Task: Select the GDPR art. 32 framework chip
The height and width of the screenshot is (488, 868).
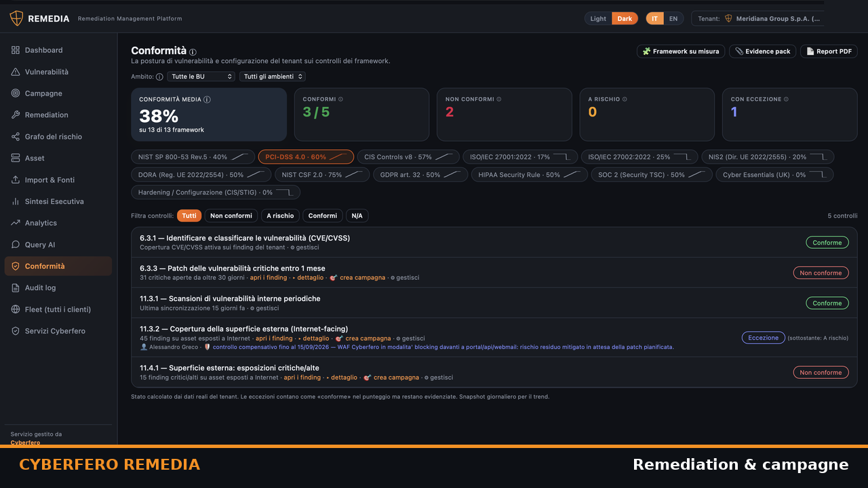Action: (x=420, y=175)
